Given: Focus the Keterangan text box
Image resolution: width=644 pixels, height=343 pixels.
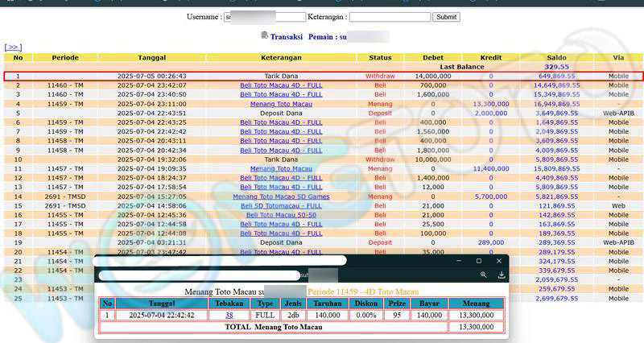Looking at the screenshot, I should pos(390,17).
